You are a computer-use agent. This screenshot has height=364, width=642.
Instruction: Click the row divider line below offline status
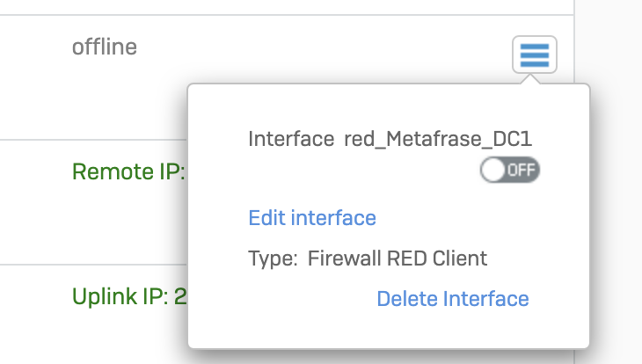click(x=93, y=140)
